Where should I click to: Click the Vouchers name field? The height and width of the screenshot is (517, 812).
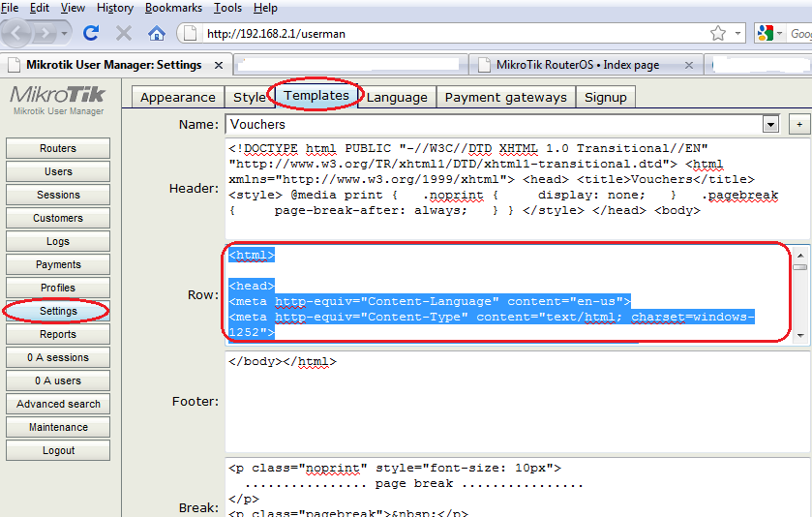[495, 125]
